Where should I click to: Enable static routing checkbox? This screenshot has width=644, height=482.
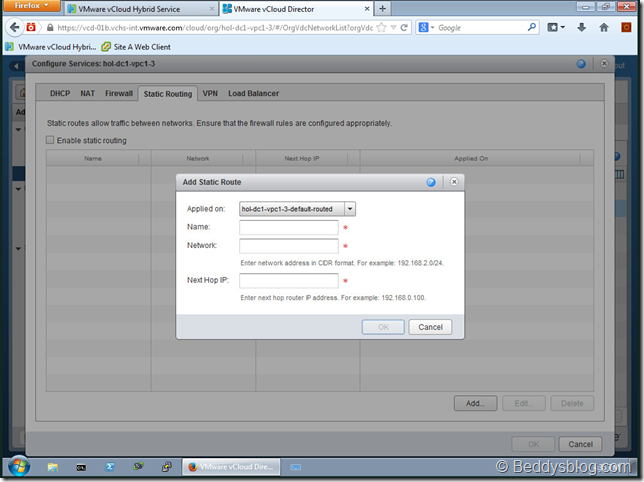pyautogui.click(x=50, y=140)
